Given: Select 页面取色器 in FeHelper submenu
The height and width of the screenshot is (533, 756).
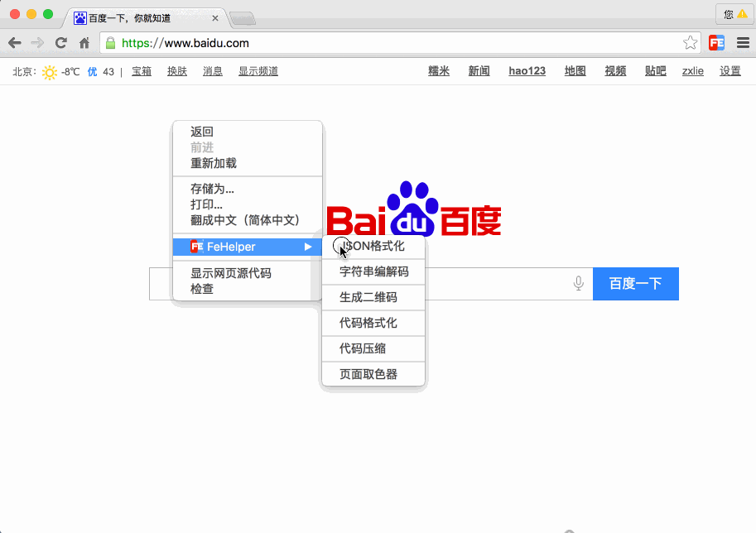Looking at the screenshot, I should [x=373, y=374].
